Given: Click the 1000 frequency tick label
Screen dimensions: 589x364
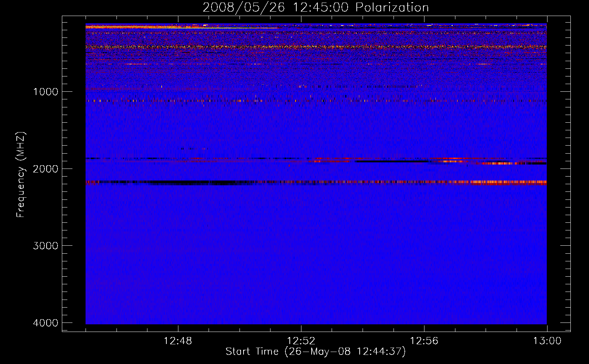Looking at the screenshot, I should pyautogui.click(x=46, y=91).
